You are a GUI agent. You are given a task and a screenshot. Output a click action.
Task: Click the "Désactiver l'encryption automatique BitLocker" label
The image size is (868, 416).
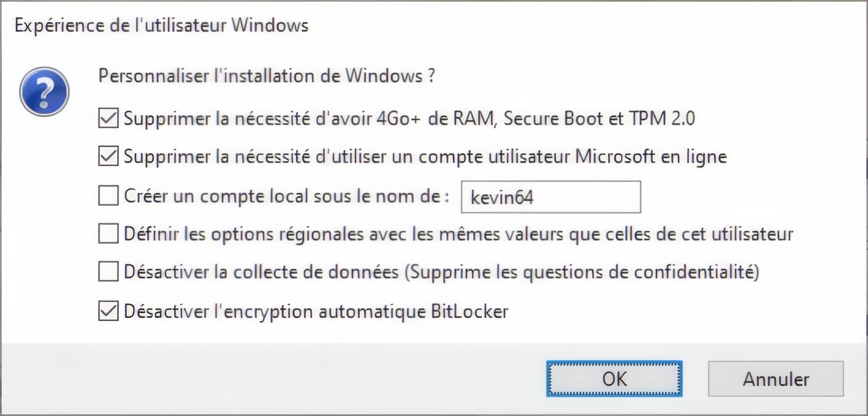[316, 312]
